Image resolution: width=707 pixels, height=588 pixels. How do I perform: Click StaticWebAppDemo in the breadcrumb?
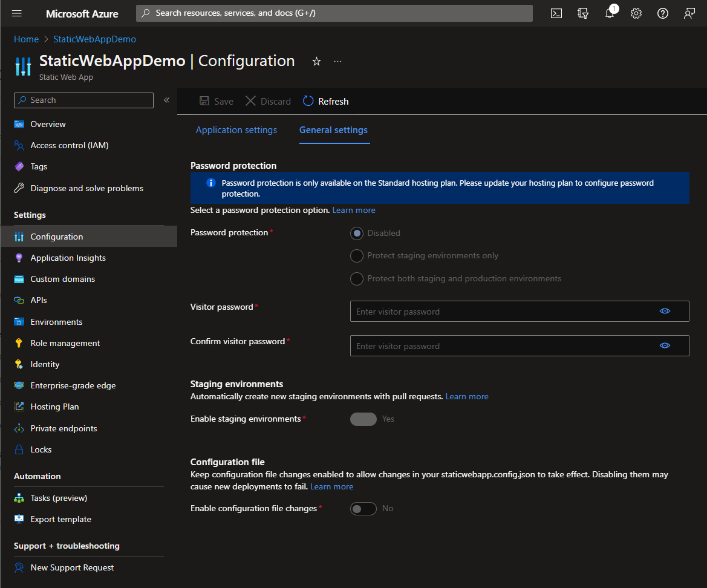point(94,38)
